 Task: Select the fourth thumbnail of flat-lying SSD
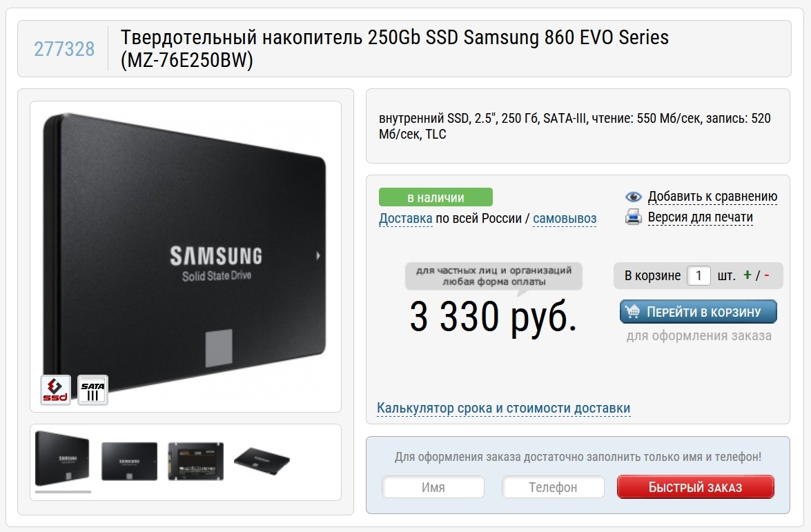262,459
